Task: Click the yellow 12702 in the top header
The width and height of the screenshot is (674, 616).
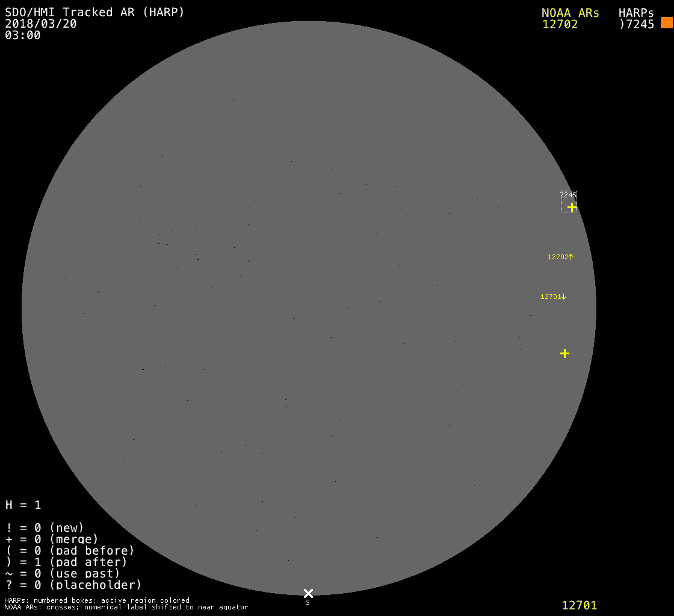Action: coord(560,25)
